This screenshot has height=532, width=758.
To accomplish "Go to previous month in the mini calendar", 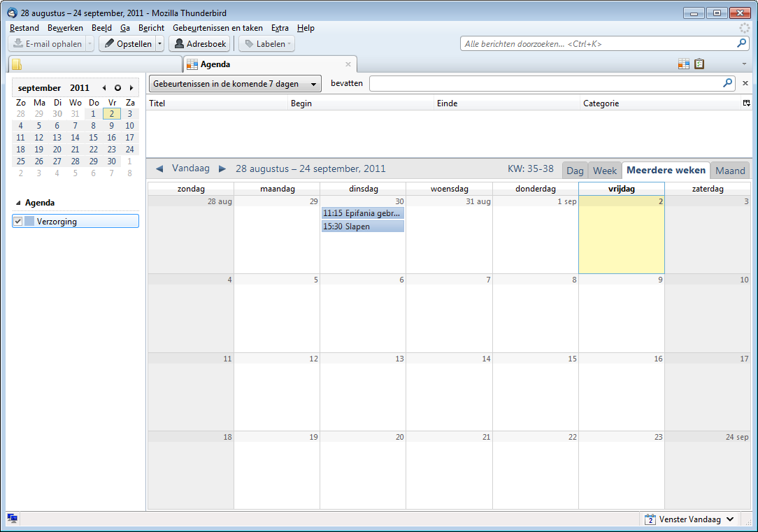I will (104, 88).
